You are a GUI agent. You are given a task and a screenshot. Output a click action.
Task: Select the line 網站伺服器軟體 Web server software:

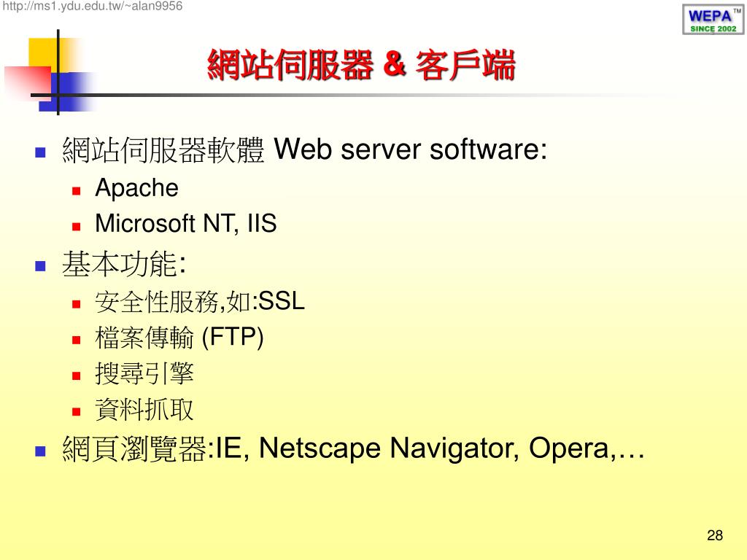point(305,149)
